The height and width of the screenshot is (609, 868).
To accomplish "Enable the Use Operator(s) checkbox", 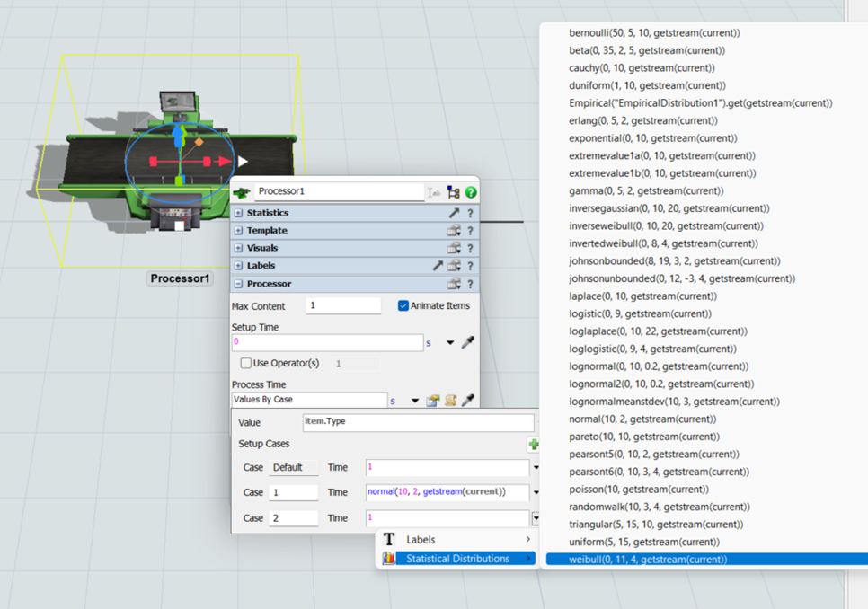I will pyautogui.click(x=245, y=364).
